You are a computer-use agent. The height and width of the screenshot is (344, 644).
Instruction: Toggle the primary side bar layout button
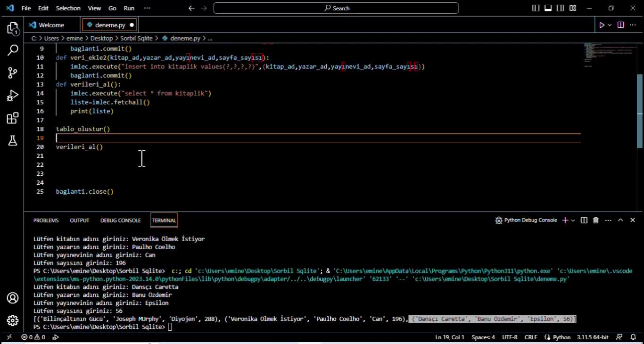pyautogui.click(x=536, y=8)
